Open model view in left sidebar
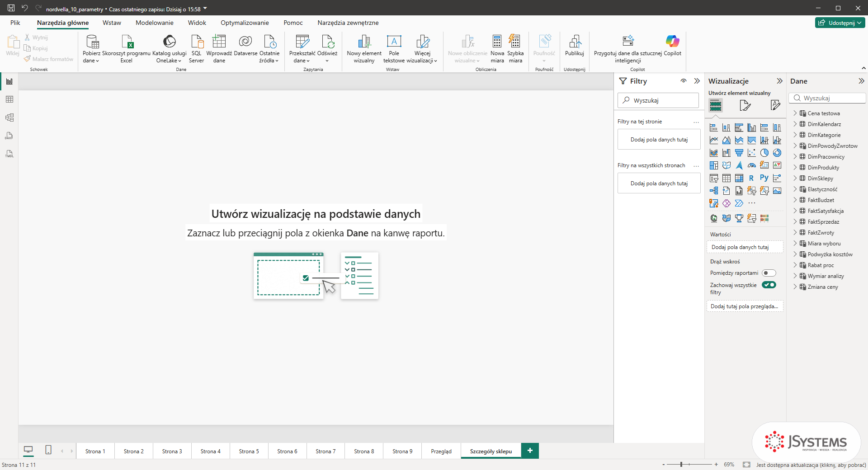868x470 pixels. pos(9,117)
